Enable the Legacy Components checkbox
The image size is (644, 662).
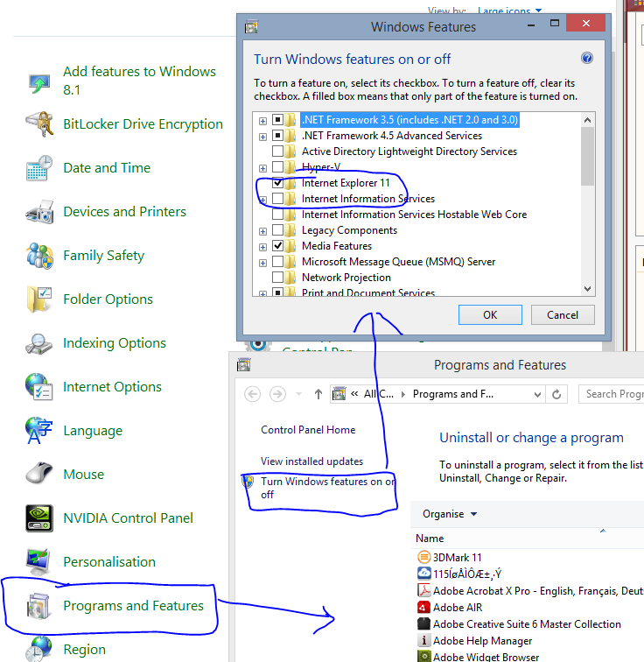click(277, 230)
